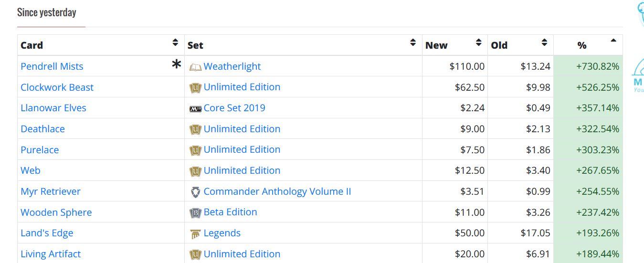Select the Since yesterday section heading
Viewport: 644px width, 263px height.
click(x=47, y=12)
